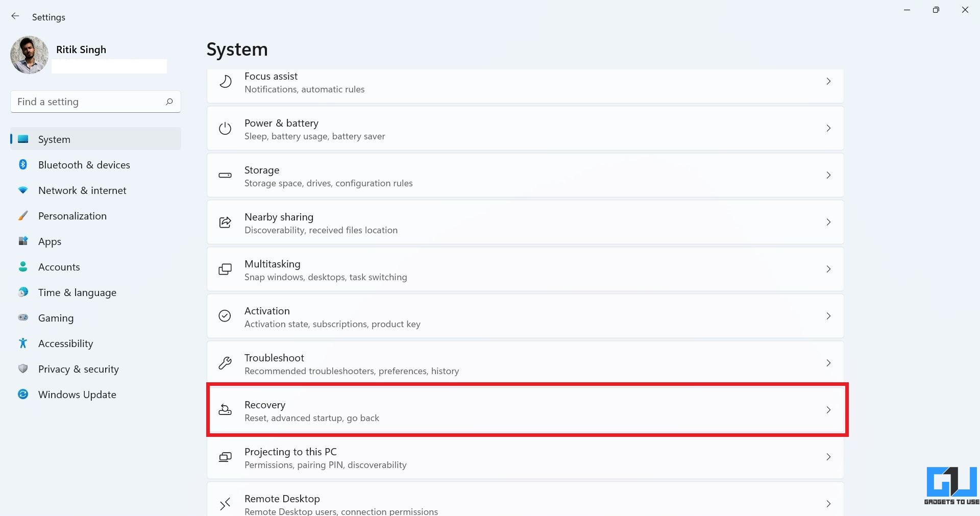Click the Activation checkmark icon
980x516 pixels.
(x=225, y=316)
